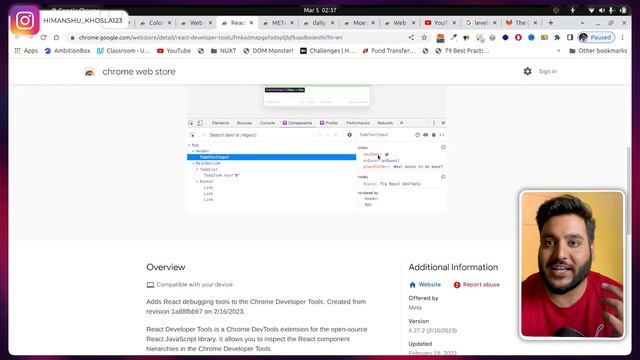
Task: Go to the browser home page
Action: [x=56, y=38]
